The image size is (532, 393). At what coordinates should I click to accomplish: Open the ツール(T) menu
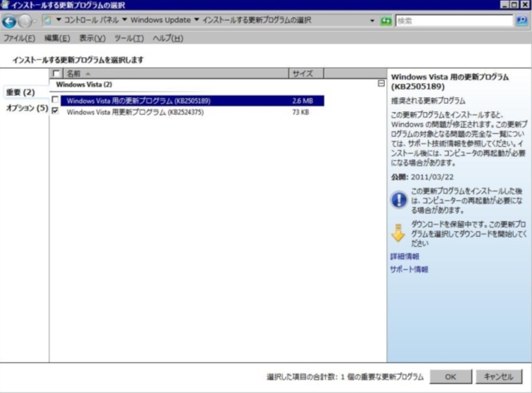click(x=129, y=38)
